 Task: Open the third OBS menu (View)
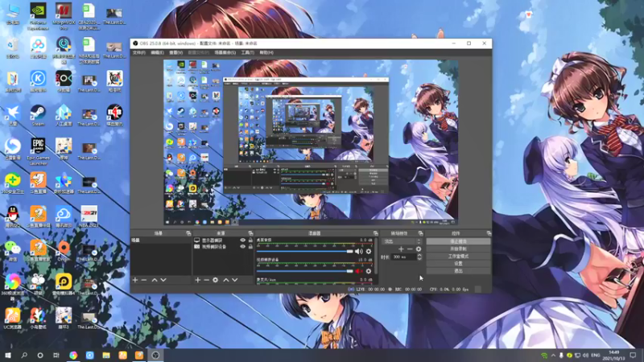point(175,52)
